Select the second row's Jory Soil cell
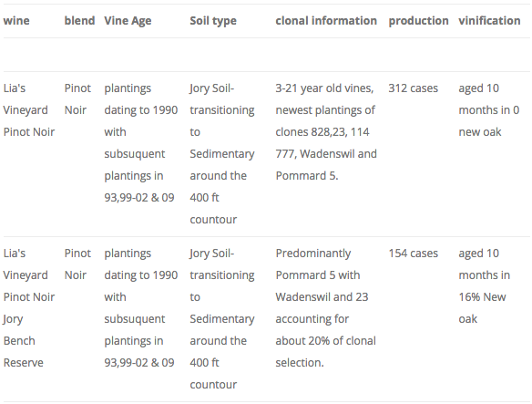 222,319
